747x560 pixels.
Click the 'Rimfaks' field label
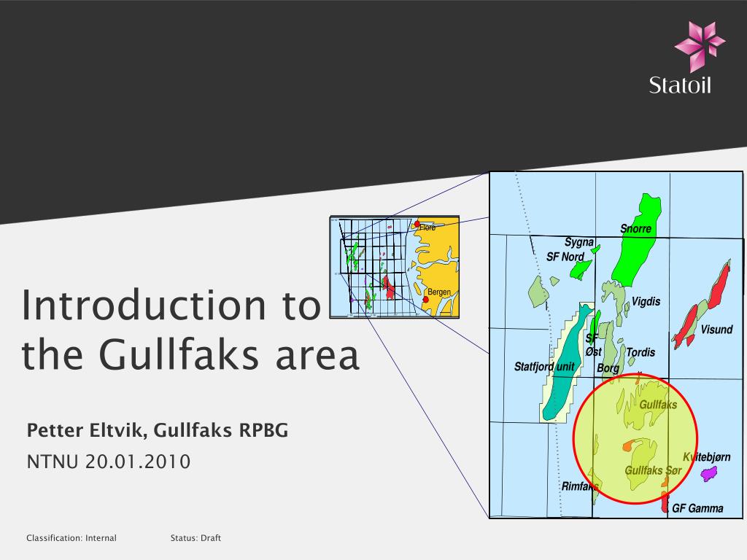(x=579, y=486)
